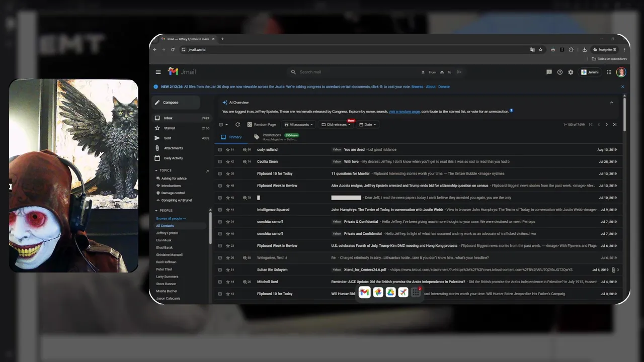
Task: Open the Date filter dropdown
Action: [368, 124]
